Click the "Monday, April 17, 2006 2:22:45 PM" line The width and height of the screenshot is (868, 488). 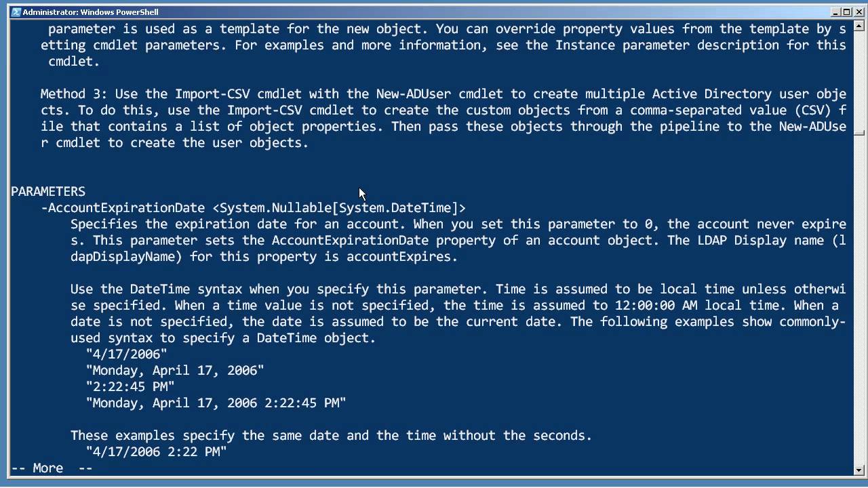pyautogui.click(x=216, y=403)
